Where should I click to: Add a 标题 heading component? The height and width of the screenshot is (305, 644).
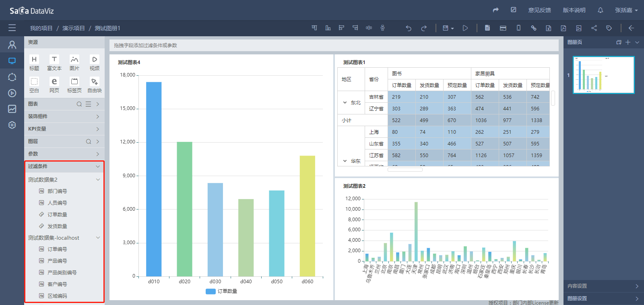[34, 63]
